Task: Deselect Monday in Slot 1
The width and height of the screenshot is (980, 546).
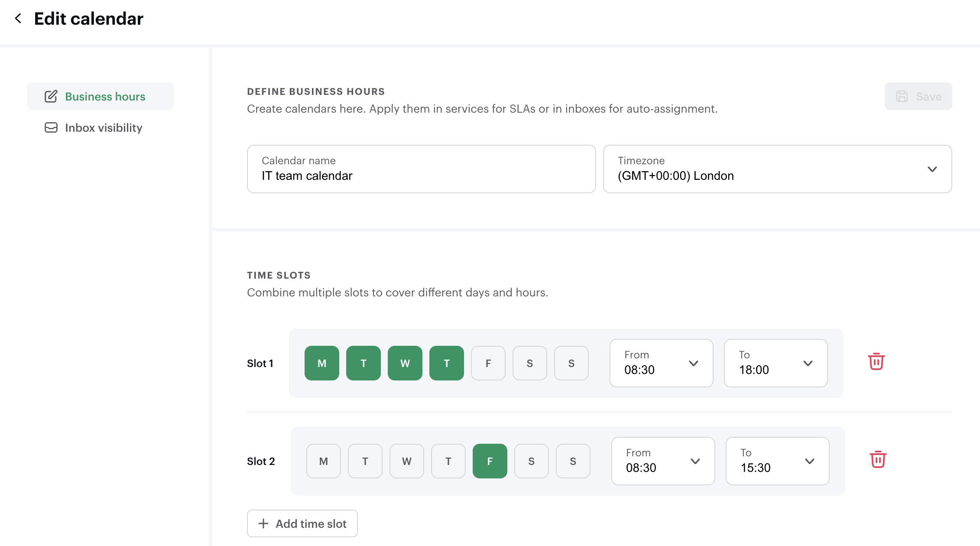Action: pyautogui.click(x=321, y=363)
